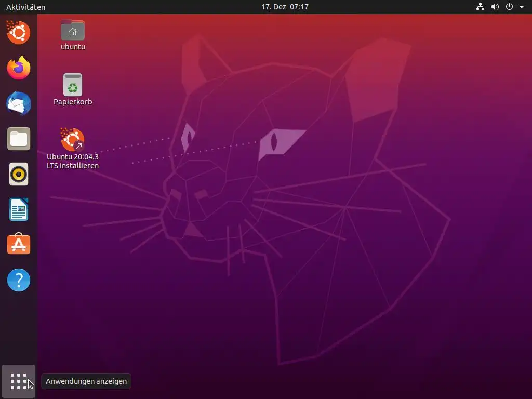This screenshot has height=399, width=532.
Task: Launch Firefox from the dock
Action: (19, 68)
